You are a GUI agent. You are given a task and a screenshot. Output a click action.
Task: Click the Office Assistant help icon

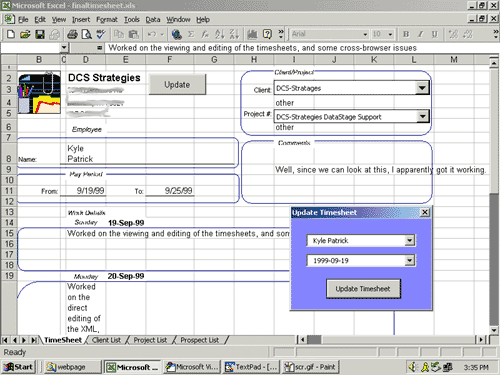tap(267, 34)
